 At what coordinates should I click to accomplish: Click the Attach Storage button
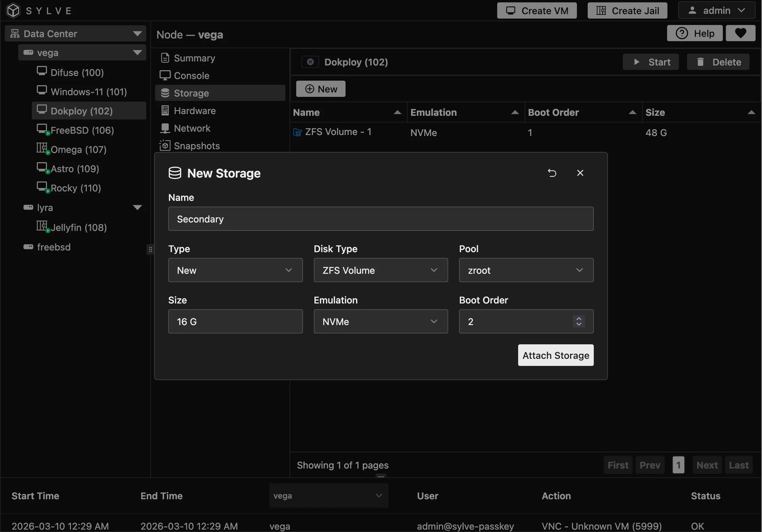pos(556,355)
